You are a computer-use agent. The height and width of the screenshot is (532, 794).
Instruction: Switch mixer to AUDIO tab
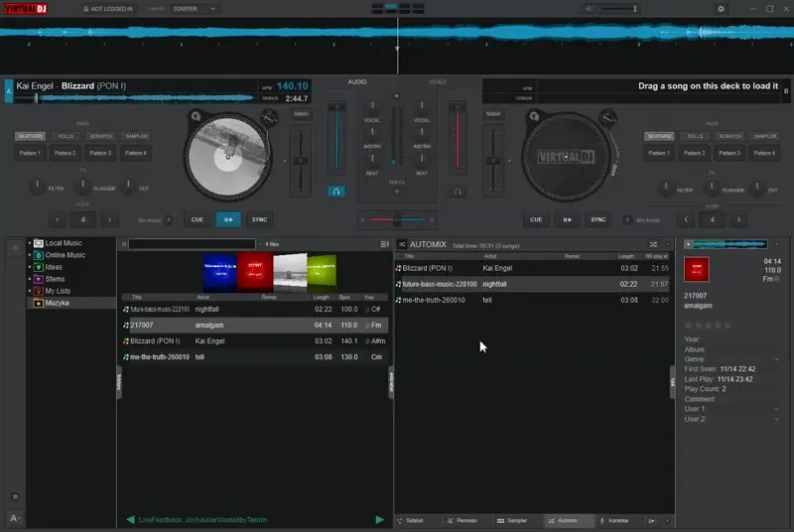357,81
